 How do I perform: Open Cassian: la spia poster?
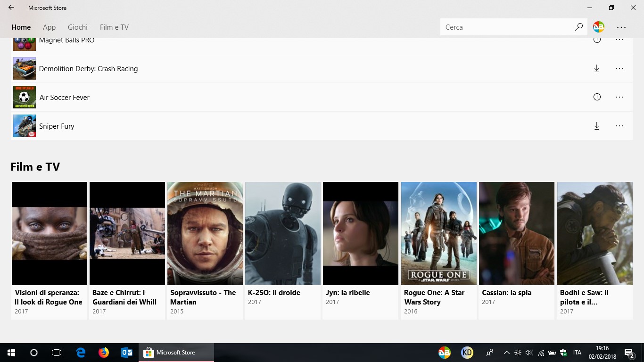517,233
